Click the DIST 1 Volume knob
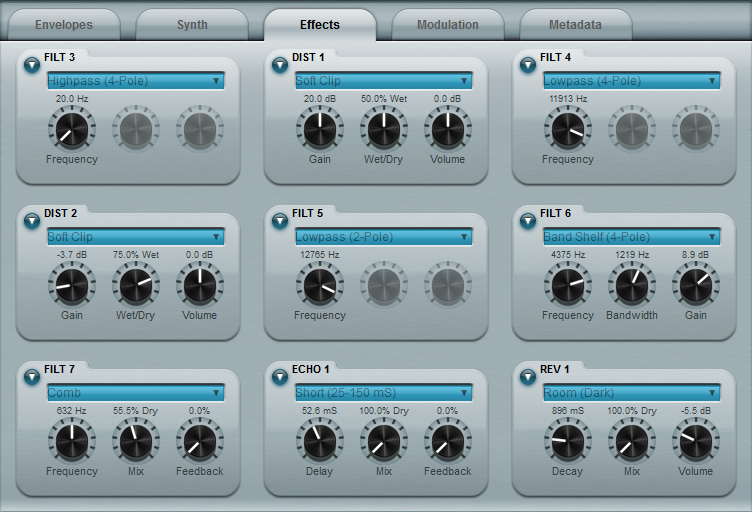 [448, 129]
